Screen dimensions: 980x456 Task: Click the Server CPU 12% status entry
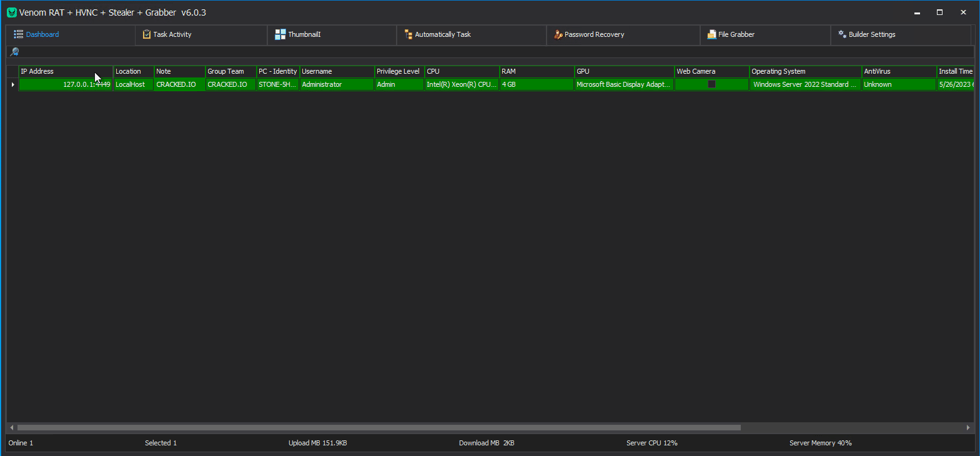click(651, 443)
